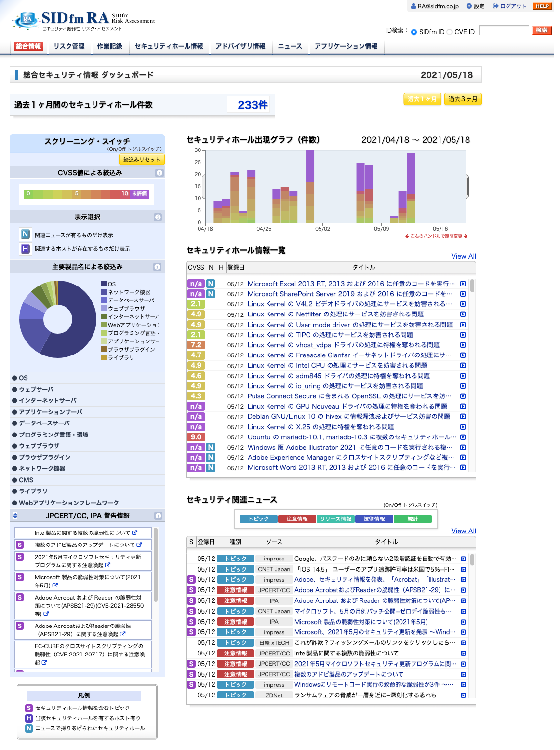Toggle トピック news filter
Screen dimensions: 560x750
[x=258, y=519]
